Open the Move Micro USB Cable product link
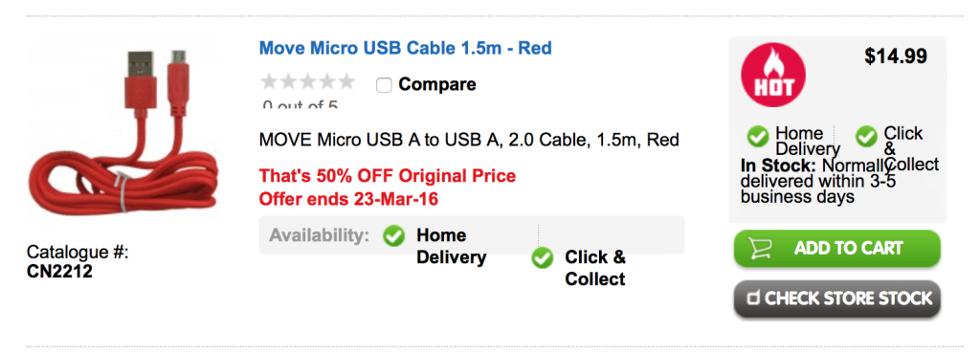This screenshot has width=980, height=355. pyautogui.click(x=406, y=48)
